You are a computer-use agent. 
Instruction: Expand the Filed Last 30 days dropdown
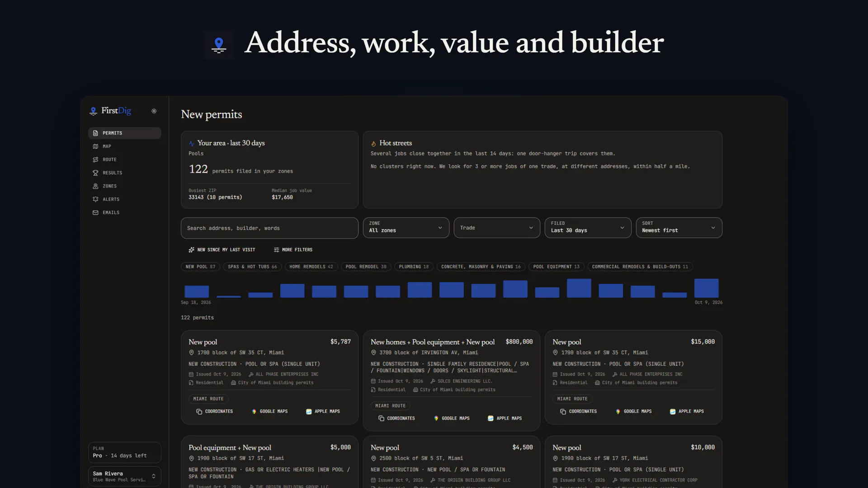click(588, 228)
